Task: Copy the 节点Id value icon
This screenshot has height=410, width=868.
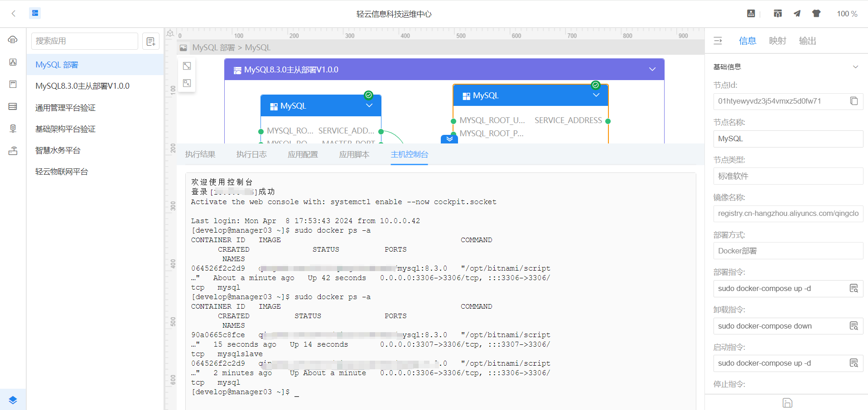Action: tap(854, 101)
